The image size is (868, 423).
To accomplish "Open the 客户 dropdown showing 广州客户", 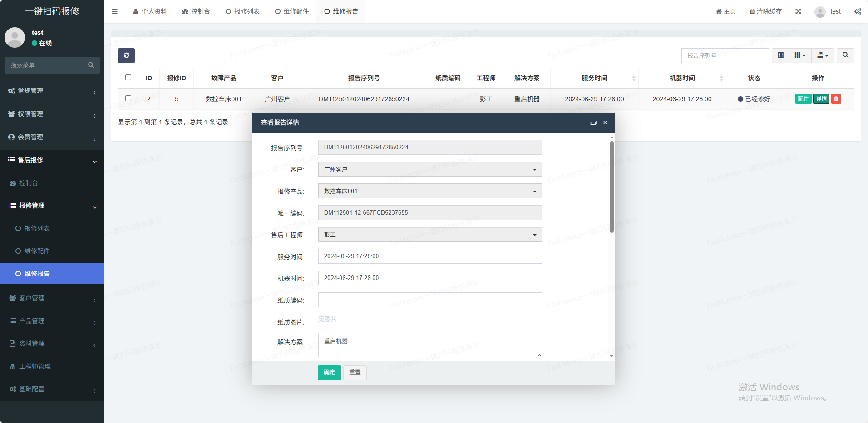I will [x=429, y=169].
